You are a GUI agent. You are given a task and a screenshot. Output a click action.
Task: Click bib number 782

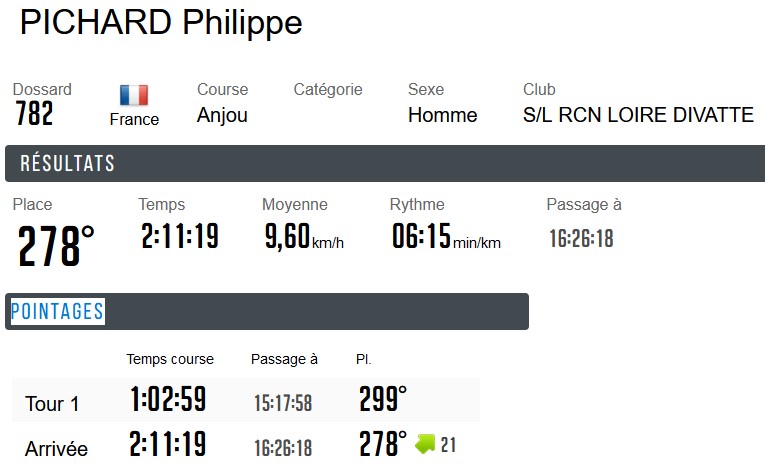pyautogui.click(x=35, y=115)
